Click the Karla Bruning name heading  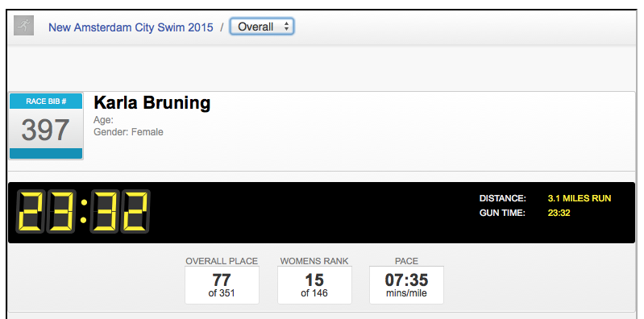click(152, 102)
